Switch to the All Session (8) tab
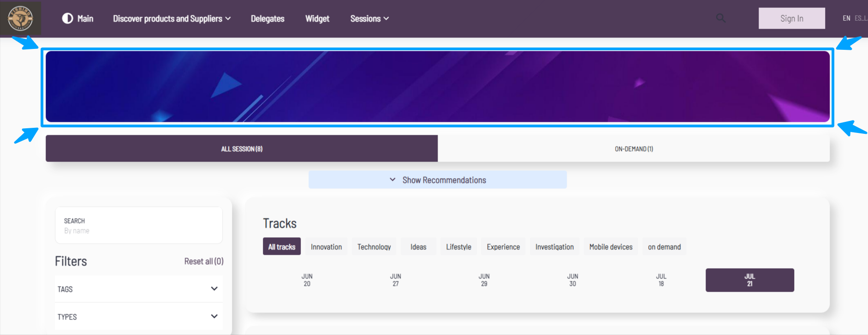 (242, 149)
